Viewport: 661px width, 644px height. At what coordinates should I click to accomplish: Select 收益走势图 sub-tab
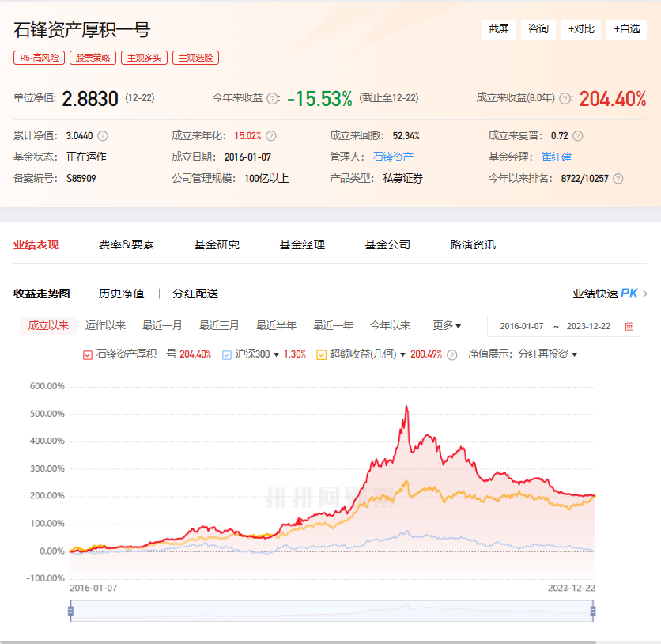coord(42,294)
